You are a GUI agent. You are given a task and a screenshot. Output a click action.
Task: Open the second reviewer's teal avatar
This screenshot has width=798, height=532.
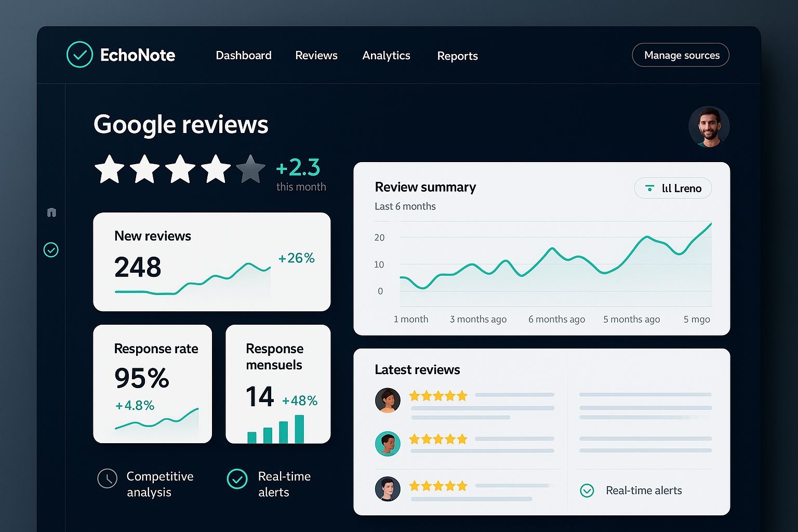click(388, 444)
